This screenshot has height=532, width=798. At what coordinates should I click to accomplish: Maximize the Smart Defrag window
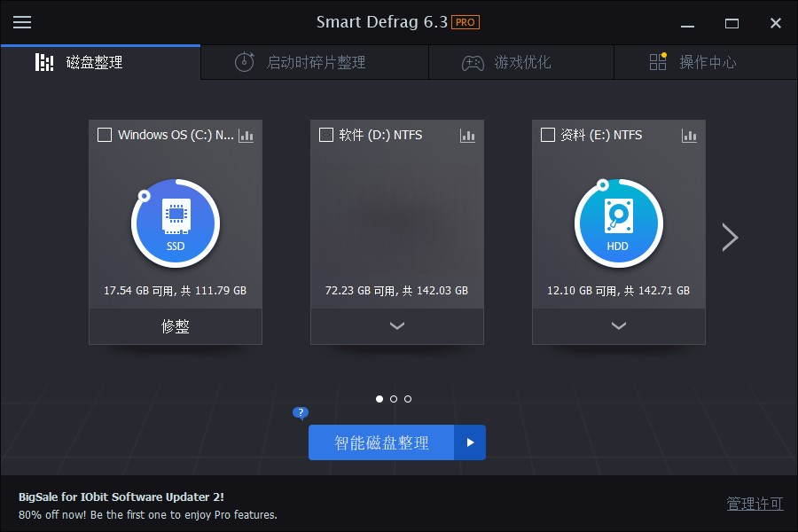tap(731, 23)
